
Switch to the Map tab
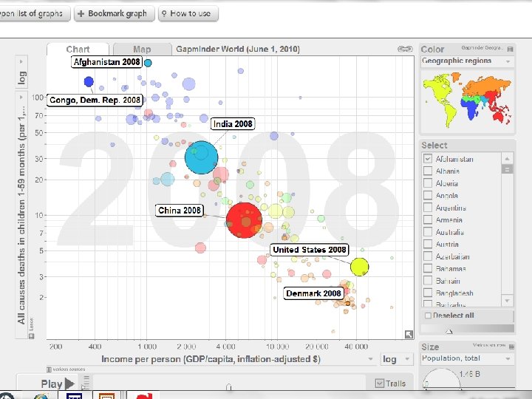coord(142,50)
